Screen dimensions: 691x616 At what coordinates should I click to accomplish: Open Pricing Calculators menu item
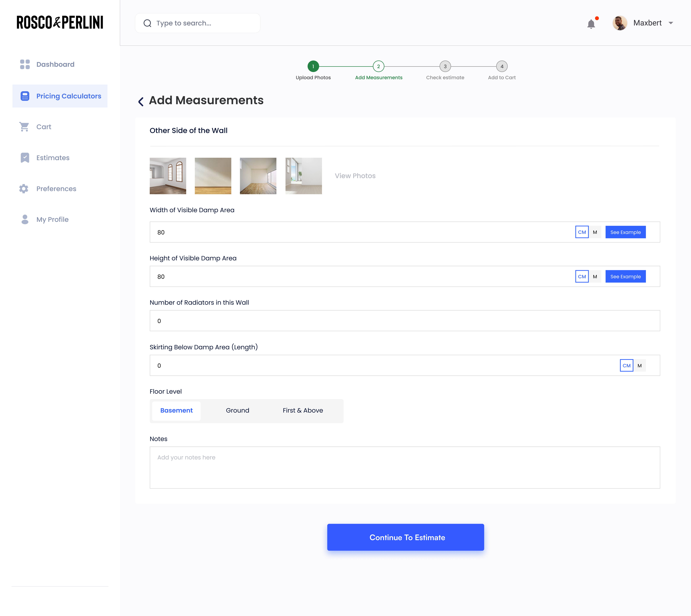(60, 96)
